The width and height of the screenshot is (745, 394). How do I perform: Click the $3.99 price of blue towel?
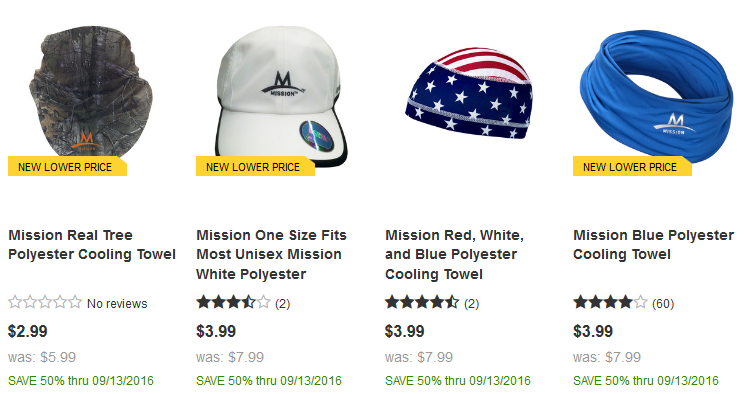tap(593, 331)
